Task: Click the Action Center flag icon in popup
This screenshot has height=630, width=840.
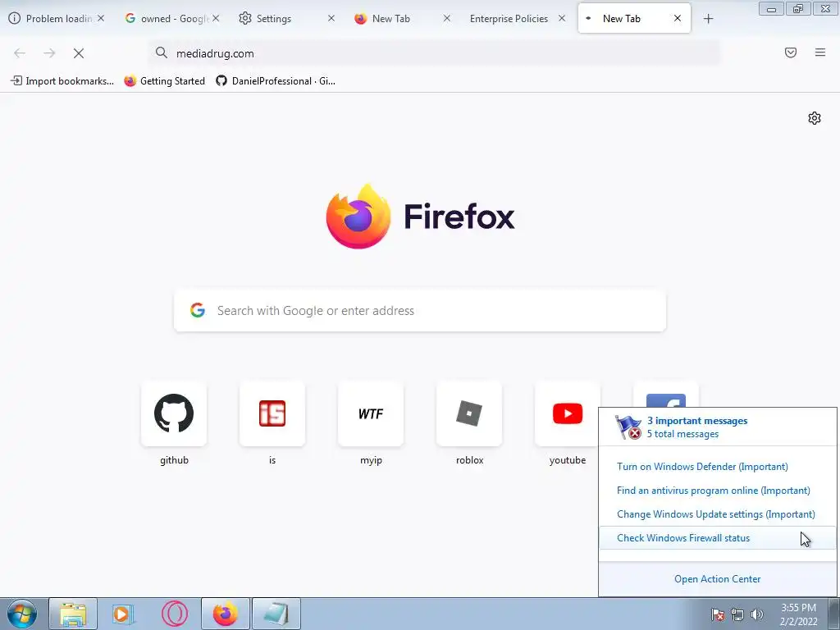Action: point(628,427)
